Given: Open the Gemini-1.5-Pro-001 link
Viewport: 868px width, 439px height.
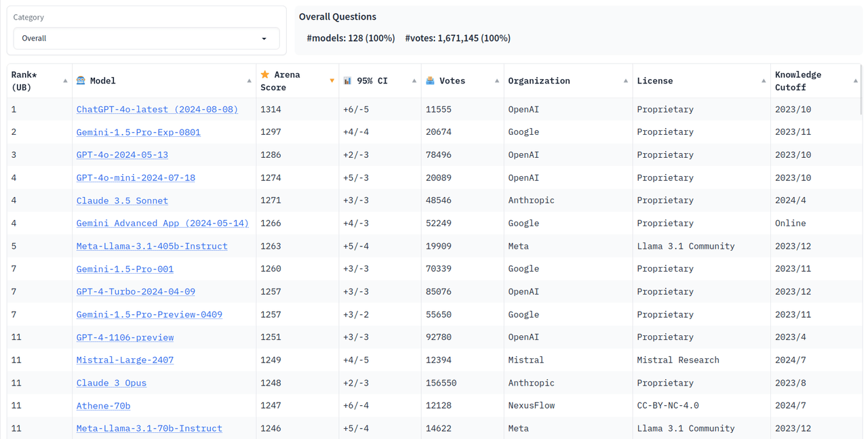Looking at the screenshot, I should [125, 269].
